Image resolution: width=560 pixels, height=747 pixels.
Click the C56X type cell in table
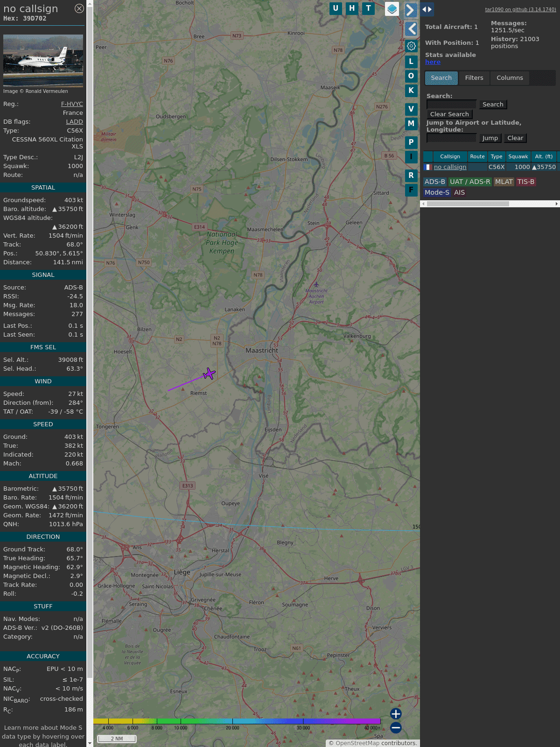[x=497, y=167]
